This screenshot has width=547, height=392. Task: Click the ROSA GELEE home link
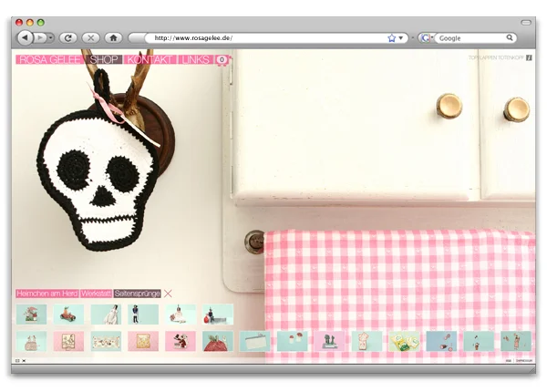(x=52, y=60)
